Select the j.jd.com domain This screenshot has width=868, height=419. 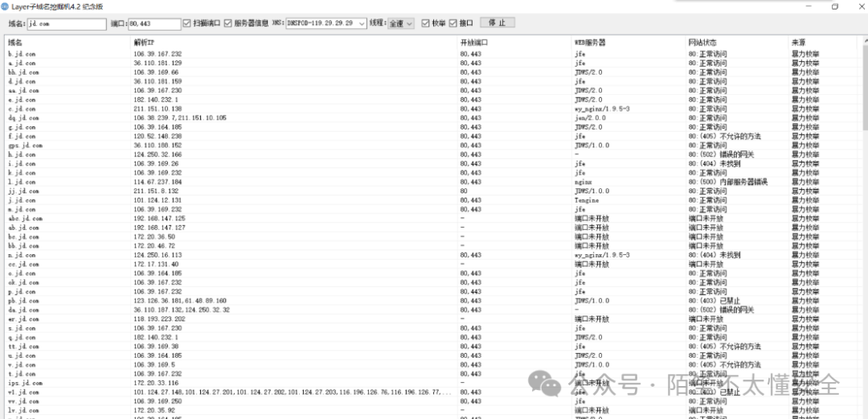click(x=23, y=200)
